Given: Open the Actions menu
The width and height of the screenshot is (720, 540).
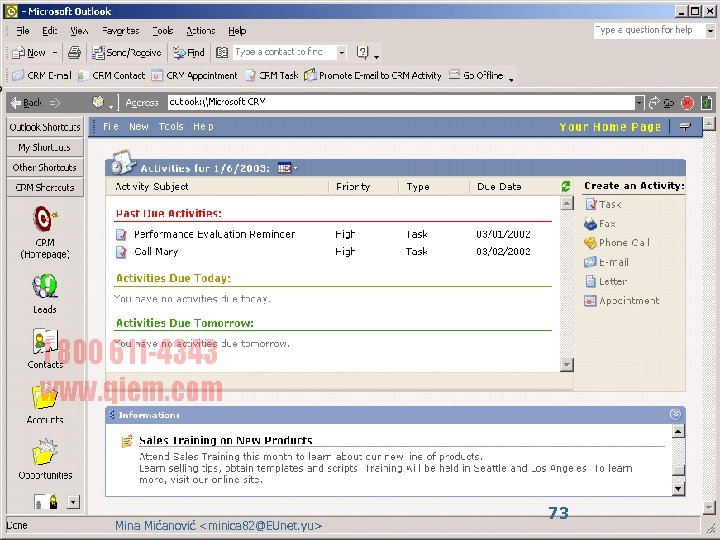Looking at the screenshot, I should [x=201, y=31].
